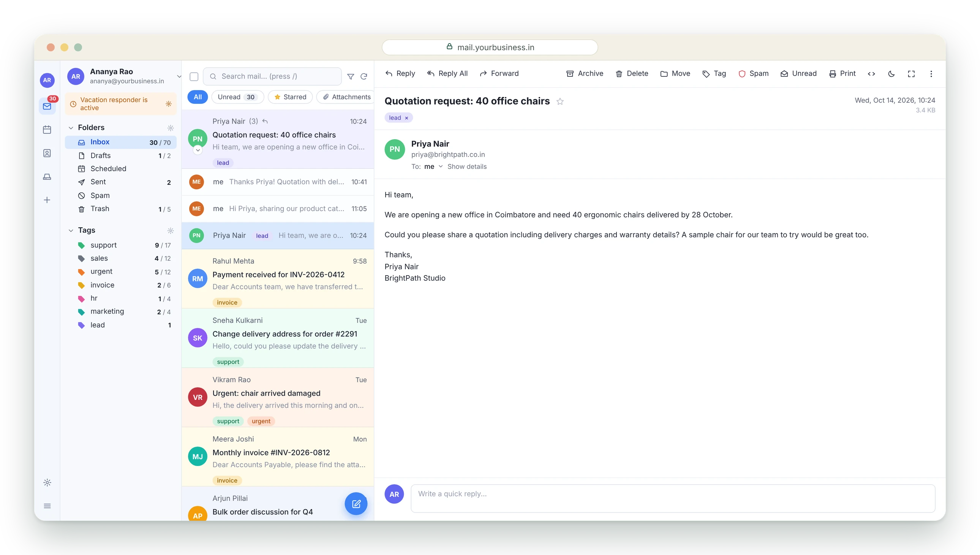Toggle dark mode moon icon
The width and height of the screenshot is (980, 555).
(x=891, y=74)
